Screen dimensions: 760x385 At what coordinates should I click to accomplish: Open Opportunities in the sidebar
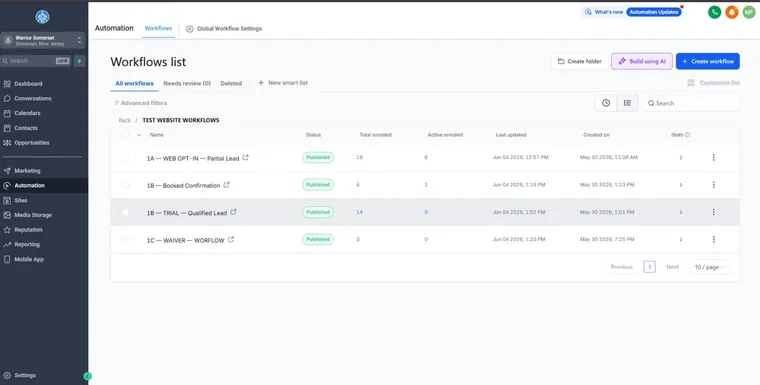[x=32, y=143]
